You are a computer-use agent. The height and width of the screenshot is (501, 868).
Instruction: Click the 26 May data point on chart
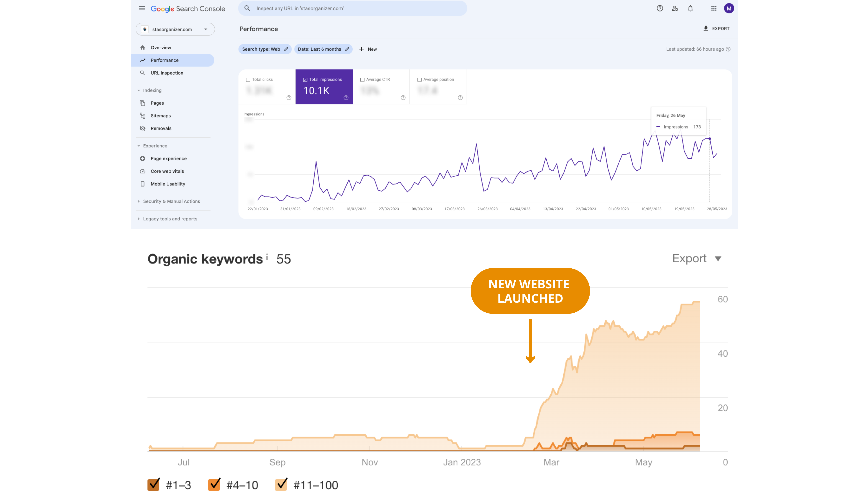(710, 139)
